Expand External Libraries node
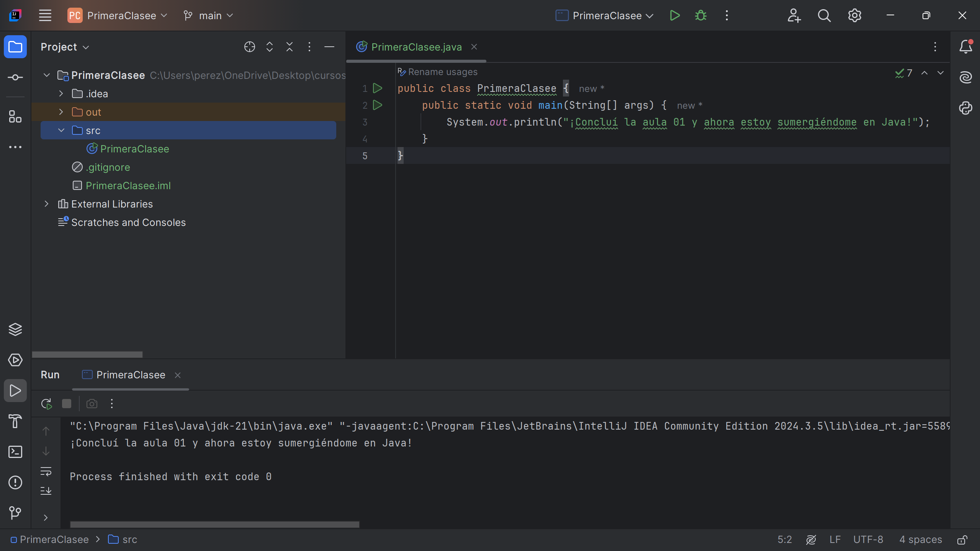 coord(47,204)
